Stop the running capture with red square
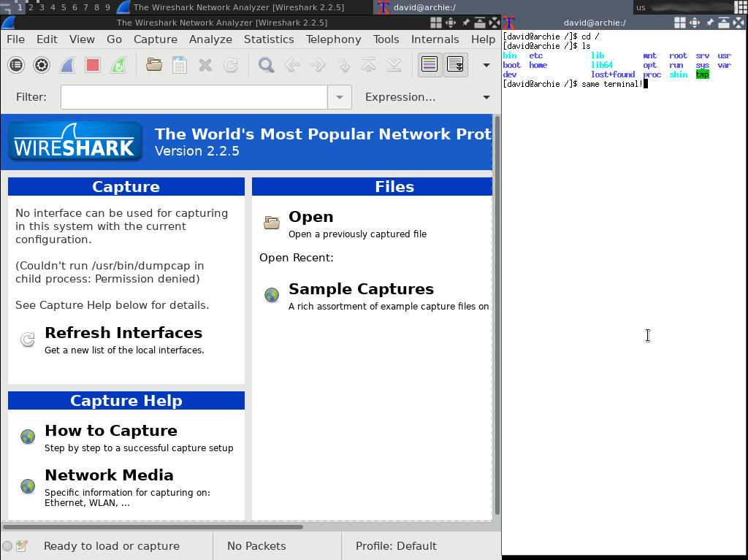This screenshot has width=748, height=560. coord(93,65)
